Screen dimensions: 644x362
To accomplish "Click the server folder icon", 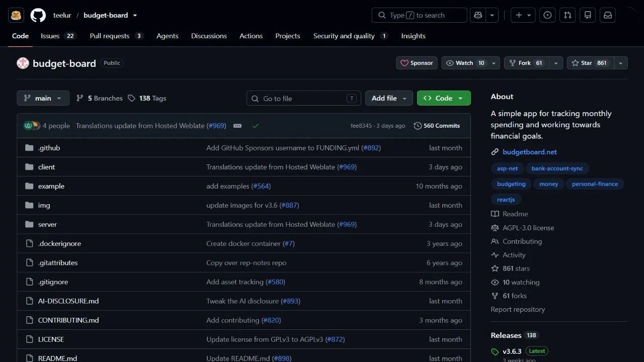I will pyautogui.click(x=29, y=224).
